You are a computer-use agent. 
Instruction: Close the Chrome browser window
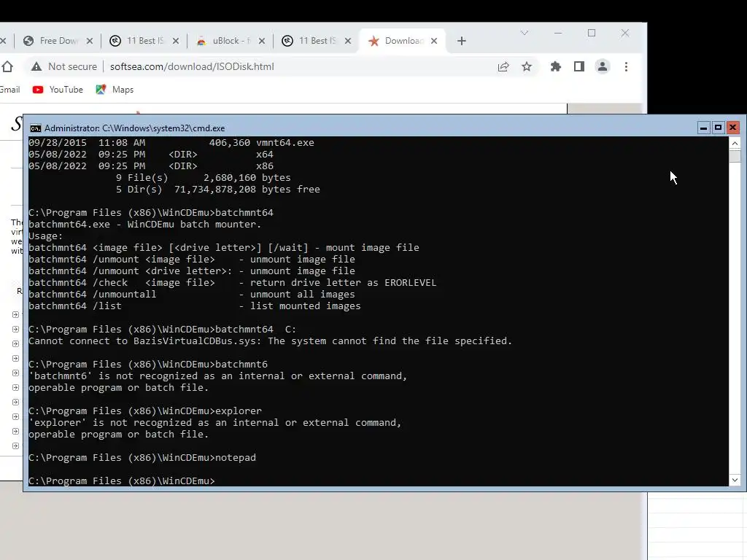(625, 33)
